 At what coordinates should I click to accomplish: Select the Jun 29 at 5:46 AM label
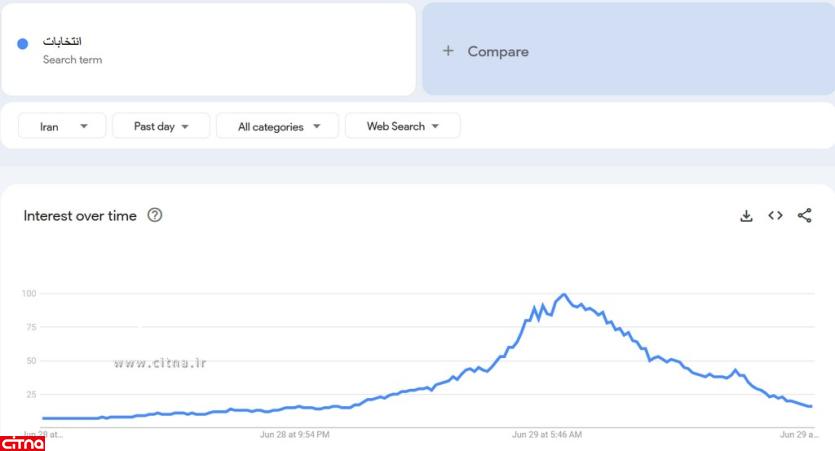[x=547, y=435]
